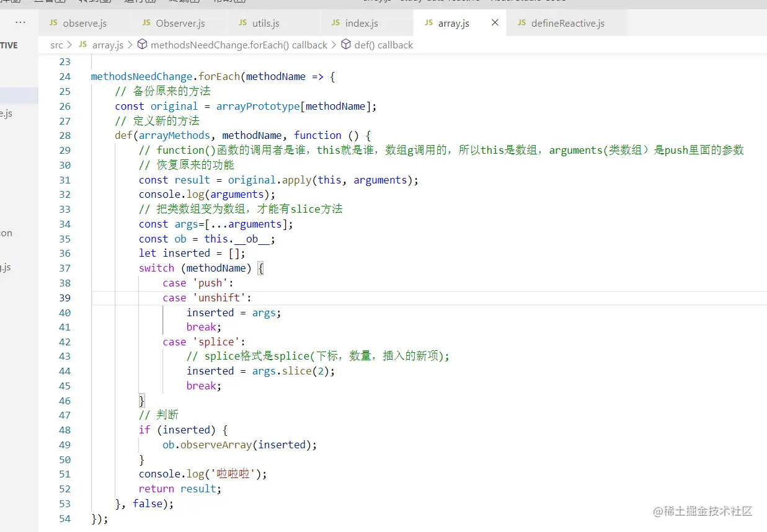
Task: Open the index.js tab
Action: [367, 23]
